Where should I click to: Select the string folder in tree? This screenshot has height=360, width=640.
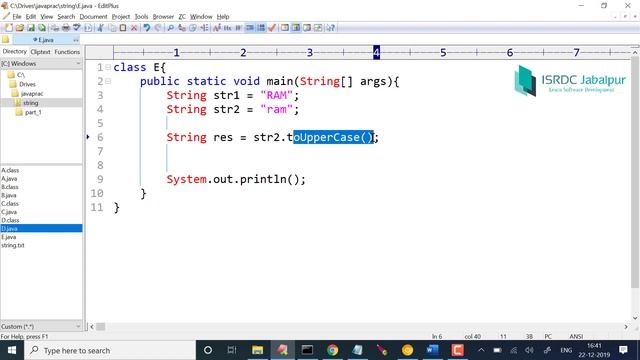click(x=31, y=103)
